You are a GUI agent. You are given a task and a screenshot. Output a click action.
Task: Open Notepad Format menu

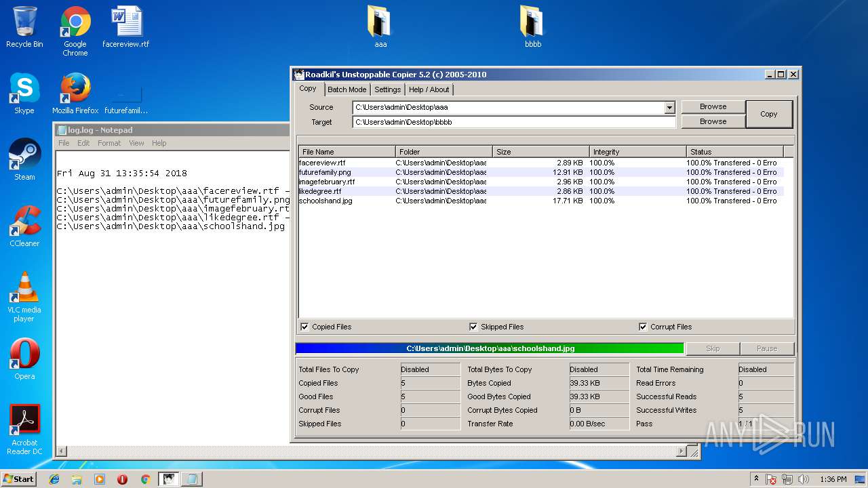[x=109, y=143]
